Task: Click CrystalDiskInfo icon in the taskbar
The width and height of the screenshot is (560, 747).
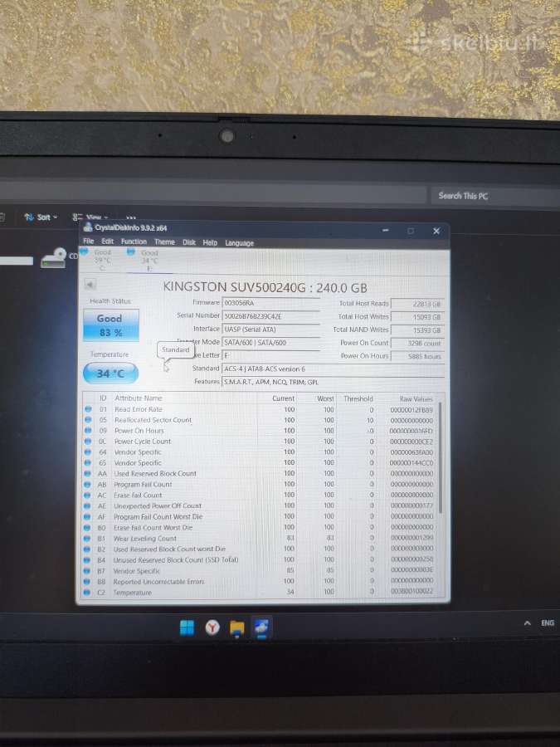Action: (x=261, y=628)
